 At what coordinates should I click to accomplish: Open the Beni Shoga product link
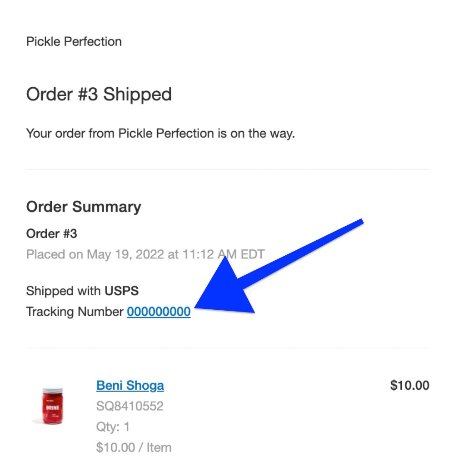(x=130, y=386)
